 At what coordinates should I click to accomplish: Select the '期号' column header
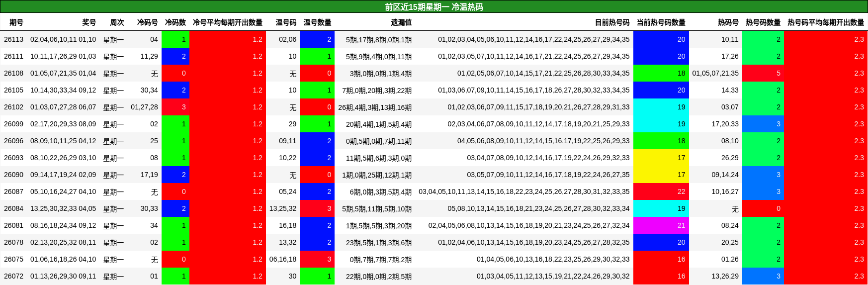[16, 22]
